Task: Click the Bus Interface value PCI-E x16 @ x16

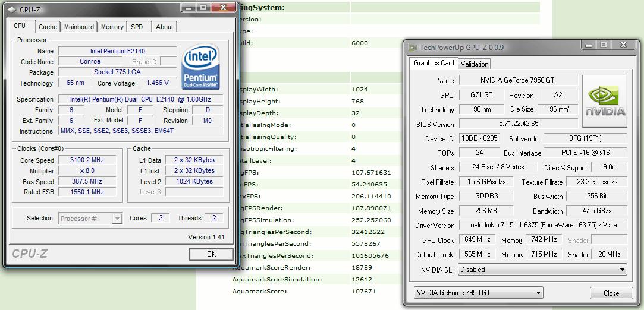Action: [586, 153]
